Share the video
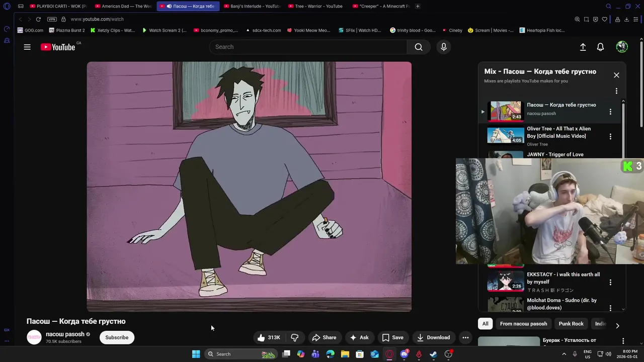The image size is (644, 362). [x=324, y=337]
